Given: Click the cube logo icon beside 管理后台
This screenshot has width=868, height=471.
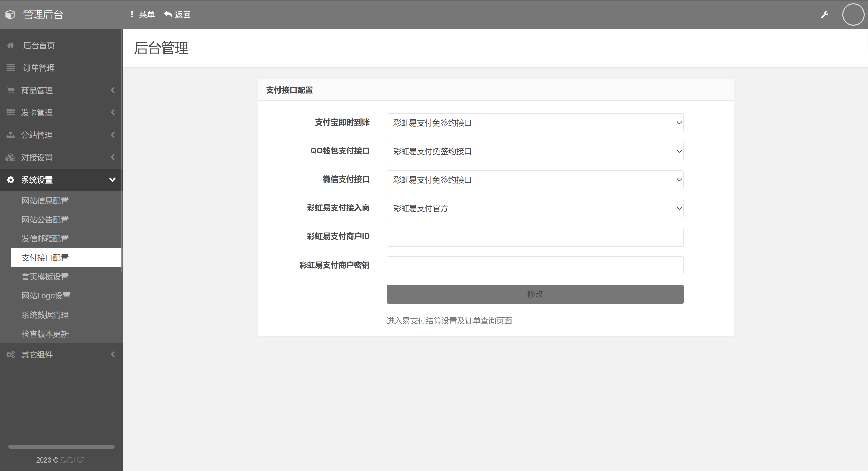Looking at the screenshot, I should click(x=11, y=15).
